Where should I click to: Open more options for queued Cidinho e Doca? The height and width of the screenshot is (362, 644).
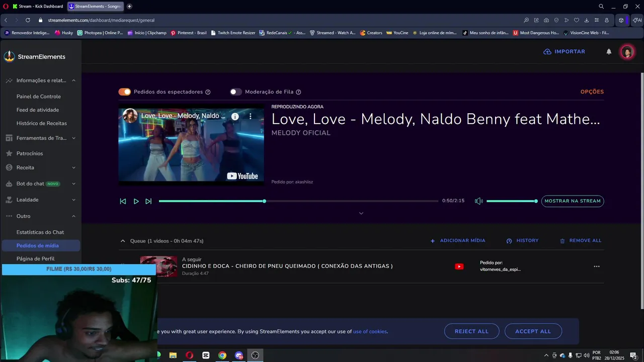pos(597,266)
